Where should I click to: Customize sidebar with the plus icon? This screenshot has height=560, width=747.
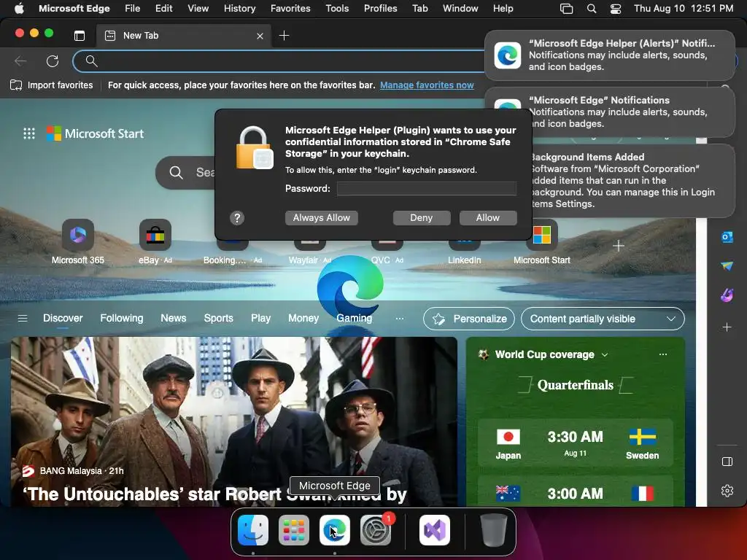(727, 327)
